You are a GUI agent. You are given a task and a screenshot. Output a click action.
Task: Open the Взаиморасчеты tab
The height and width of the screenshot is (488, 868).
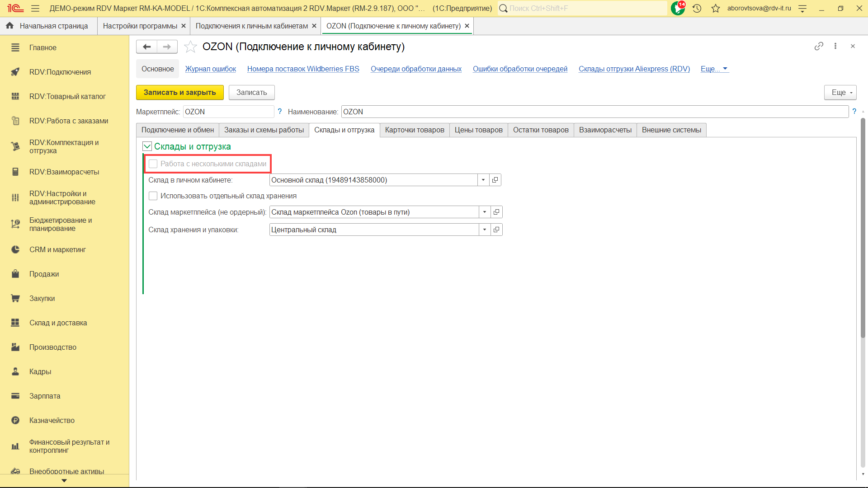pyautogui.click(x=605, y=130)
